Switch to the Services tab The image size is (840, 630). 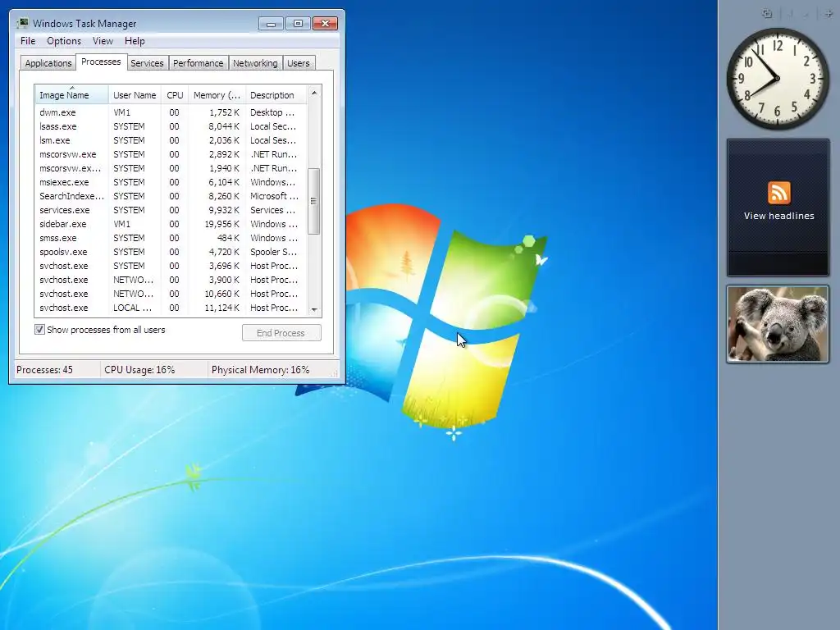(147, 63)
